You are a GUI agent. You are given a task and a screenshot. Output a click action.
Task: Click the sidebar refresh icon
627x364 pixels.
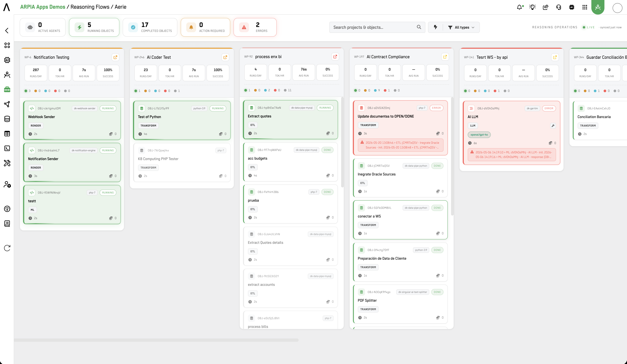tap(7, 248)
